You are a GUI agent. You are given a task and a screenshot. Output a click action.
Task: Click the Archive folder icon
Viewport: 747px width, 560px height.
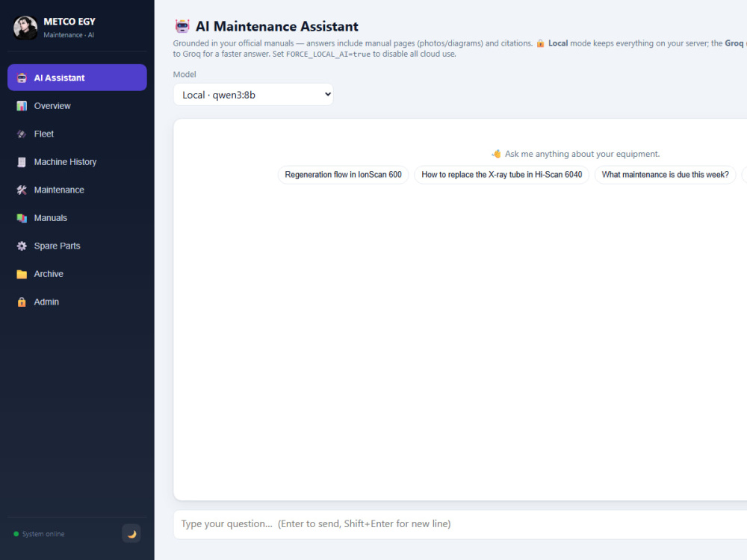pyautogui.click(x=22, y=274)
